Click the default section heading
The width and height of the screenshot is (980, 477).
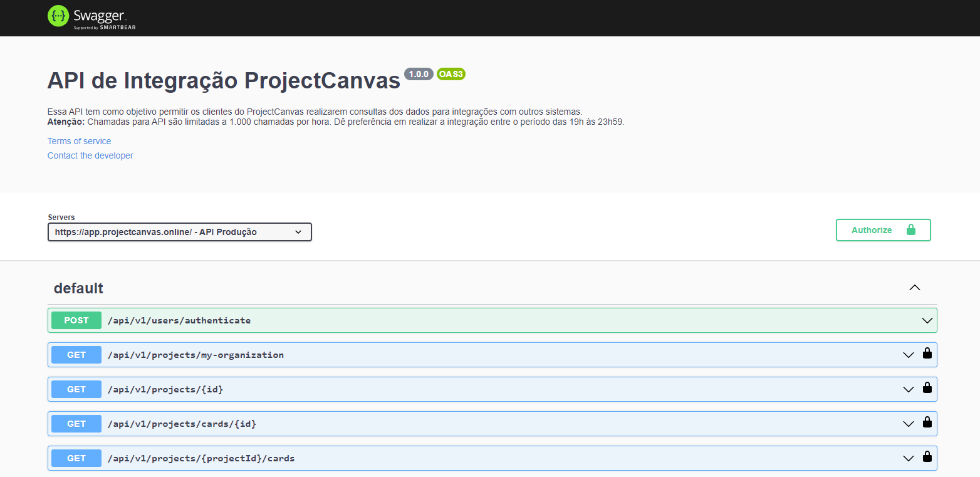tap(78, 288)
